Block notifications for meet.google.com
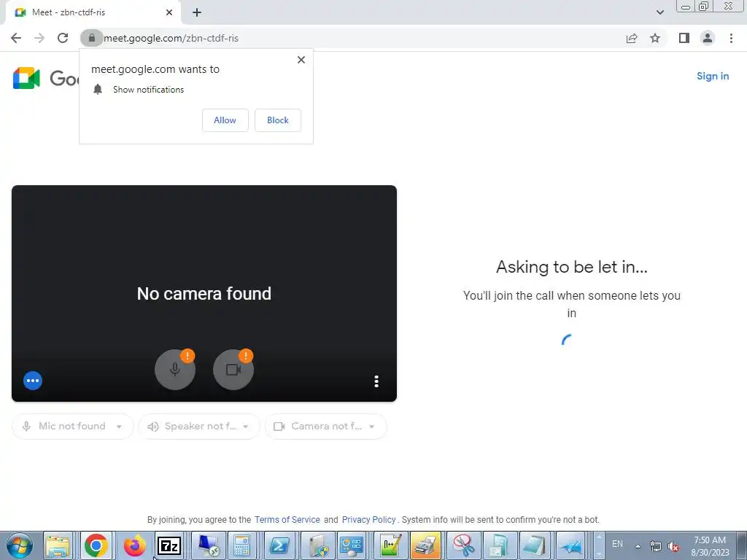Image resolution: width=747 pixels, height=560 pixels. 278,120
